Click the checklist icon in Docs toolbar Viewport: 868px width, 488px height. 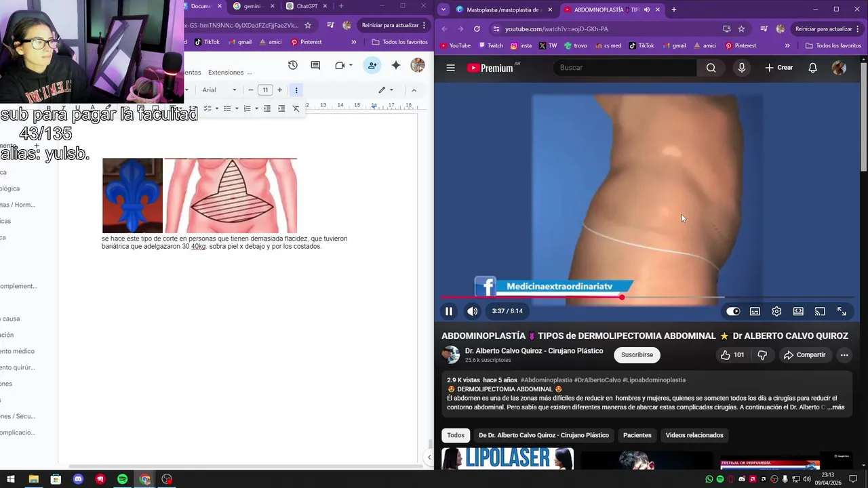(208, 108)
